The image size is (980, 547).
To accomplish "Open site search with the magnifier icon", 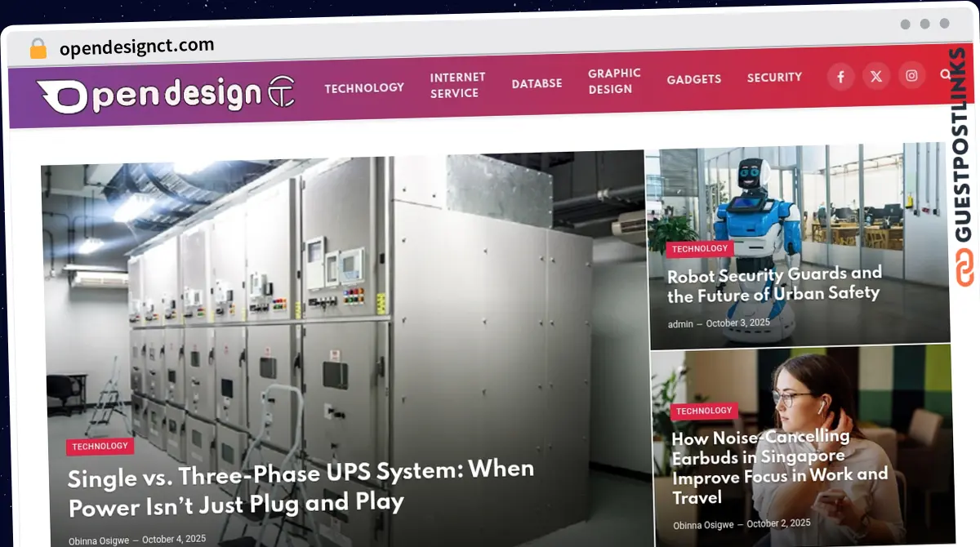I will [x=945, y=73].
